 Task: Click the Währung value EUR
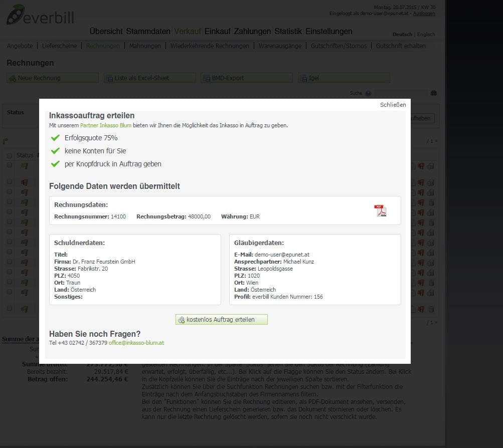(255, 216)
